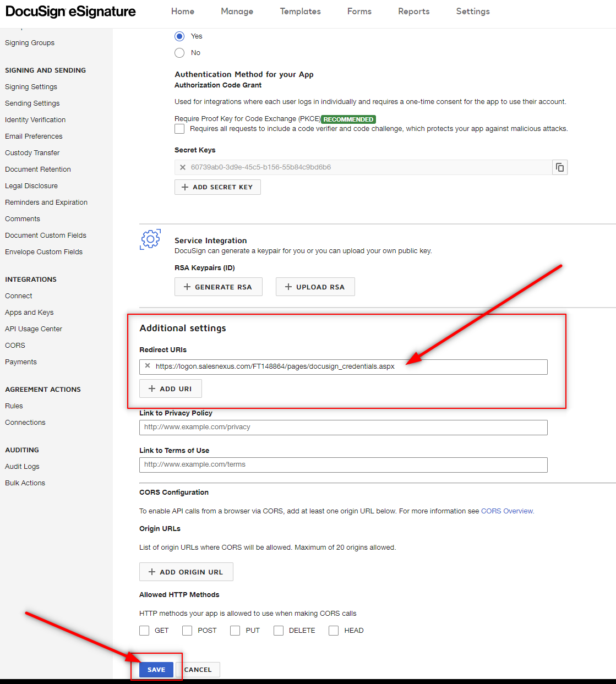The width and height of the screenshot is (616, 684).
Task: Open Reminders and Expiration settings
Action: pos(46,203)
